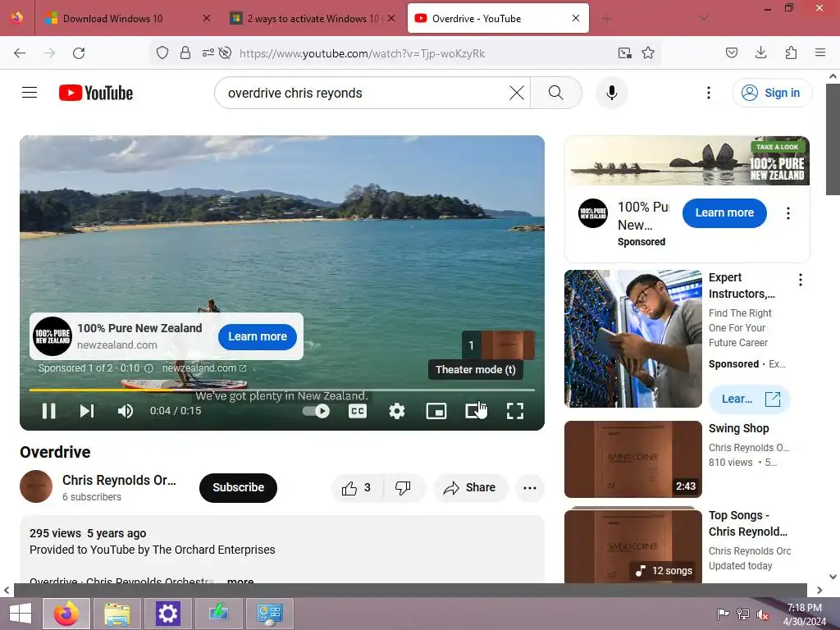
Task: Open Windows Start menu
Action: [x=20, y=614]
